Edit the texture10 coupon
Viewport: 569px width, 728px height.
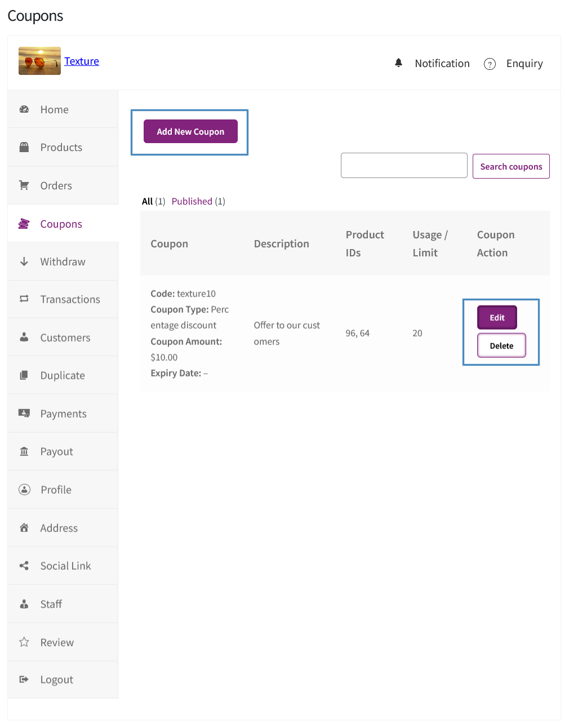(x=497, y=317)
